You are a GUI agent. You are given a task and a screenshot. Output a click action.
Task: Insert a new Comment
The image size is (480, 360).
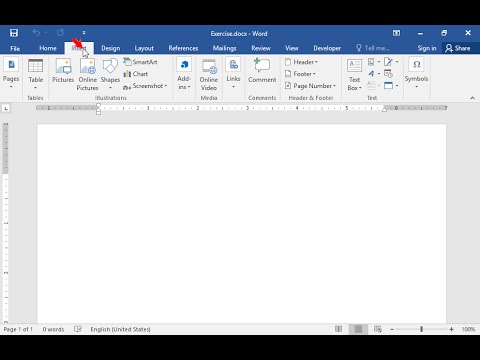pos(262,71)
